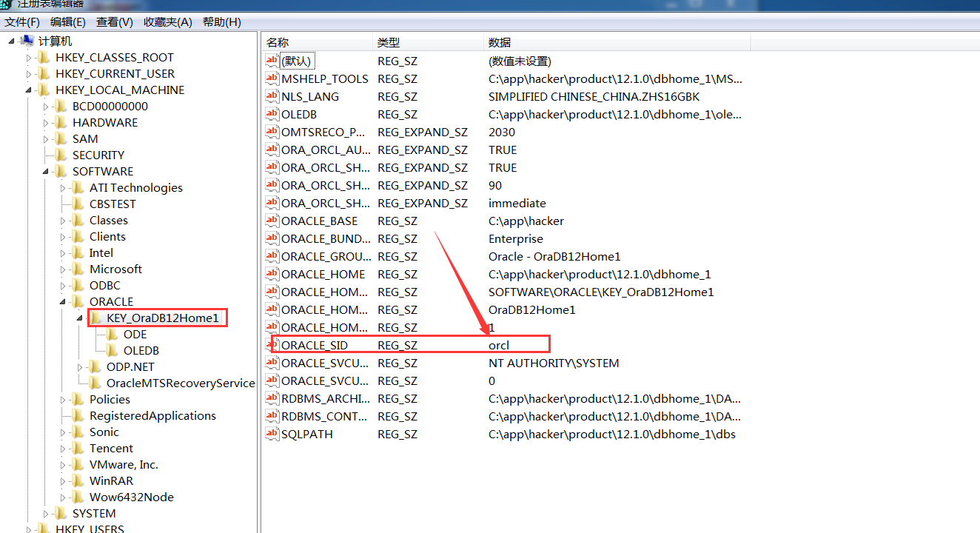This screenshot has width=980, height=533.
Task: Select the SYSTEM tree key
Action: [x=94, y=513]
